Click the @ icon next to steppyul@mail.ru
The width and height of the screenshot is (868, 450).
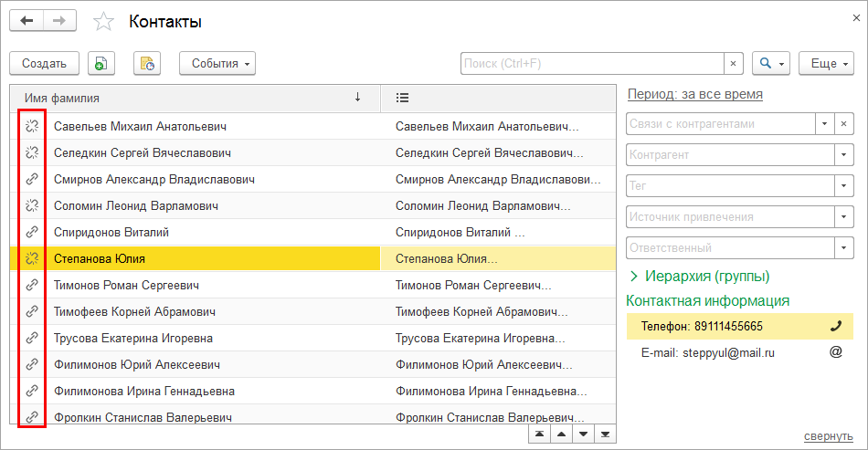(835, 351)
